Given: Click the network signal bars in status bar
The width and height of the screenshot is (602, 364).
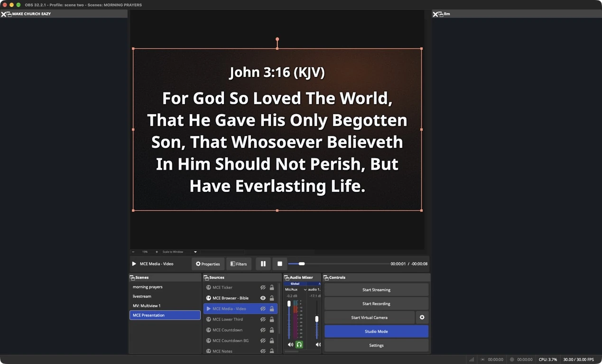Looking at the screenshot, I should click(472, 360).
